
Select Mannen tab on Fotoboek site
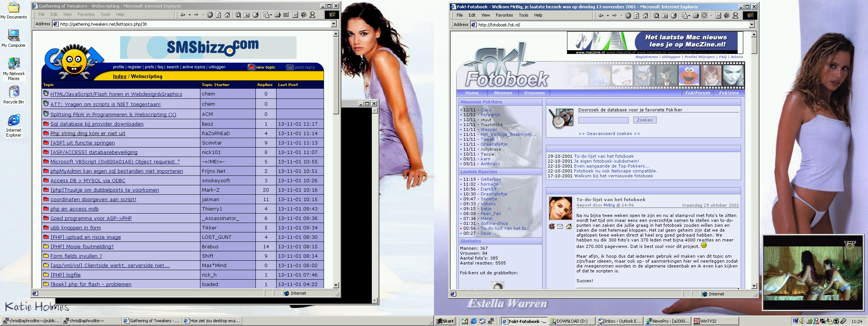tap(503, 93)
